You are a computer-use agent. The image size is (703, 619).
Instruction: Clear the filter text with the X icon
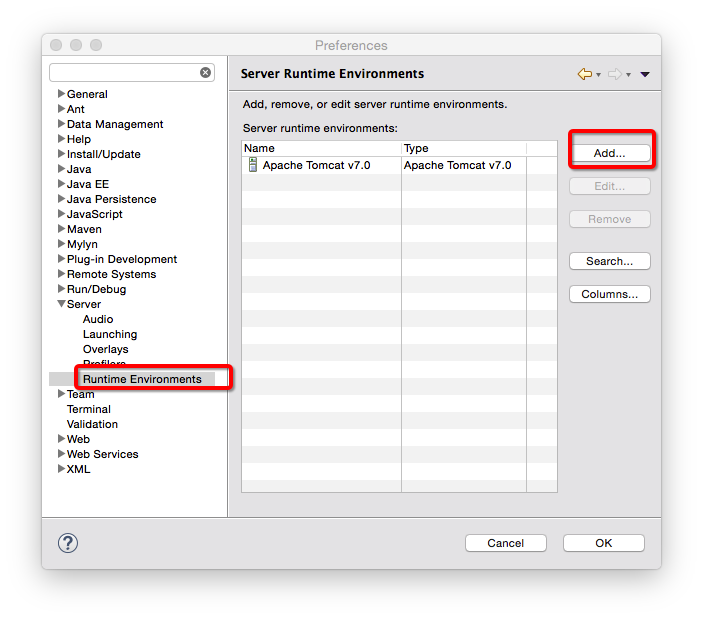pos(205,73)
